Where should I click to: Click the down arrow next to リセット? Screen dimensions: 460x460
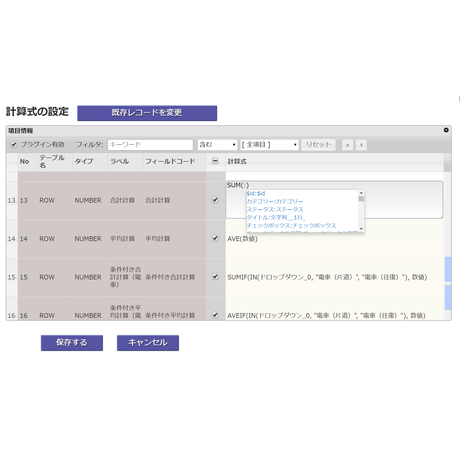[x=361, y=145]
